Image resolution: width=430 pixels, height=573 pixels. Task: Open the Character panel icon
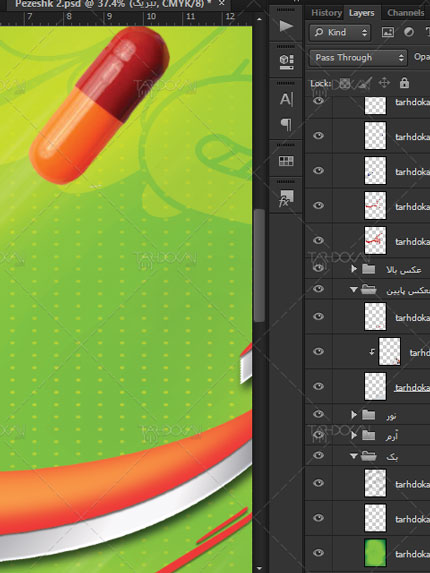tap(286, 99)
